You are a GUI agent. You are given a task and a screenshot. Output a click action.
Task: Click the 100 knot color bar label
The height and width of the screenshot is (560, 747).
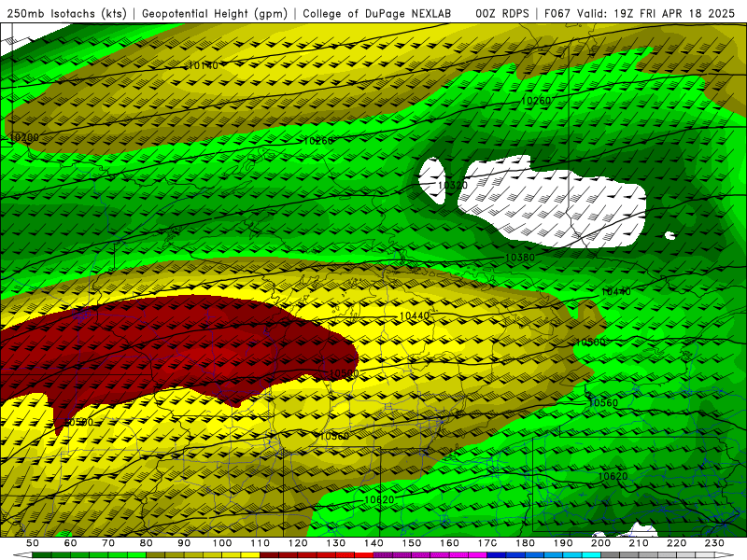(222, 543)
